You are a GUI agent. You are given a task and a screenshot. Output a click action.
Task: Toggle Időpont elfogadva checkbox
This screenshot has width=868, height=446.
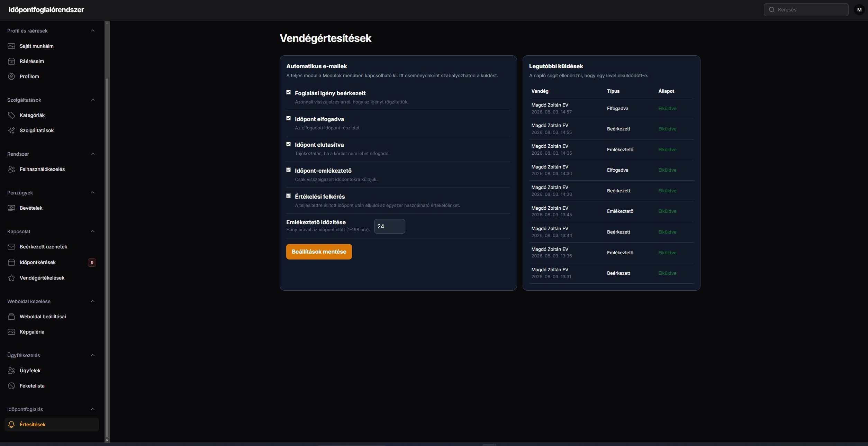click(x=288, y=118)
